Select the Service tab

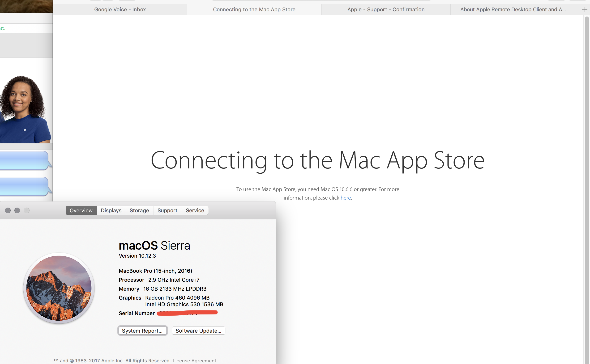(195, 210)
